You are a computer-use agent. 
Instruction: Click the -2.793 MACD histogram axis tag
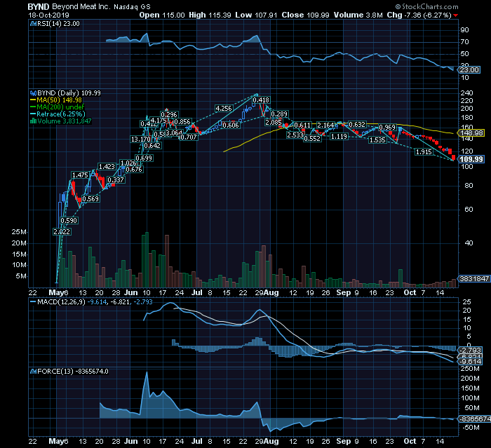pos(470,351)
